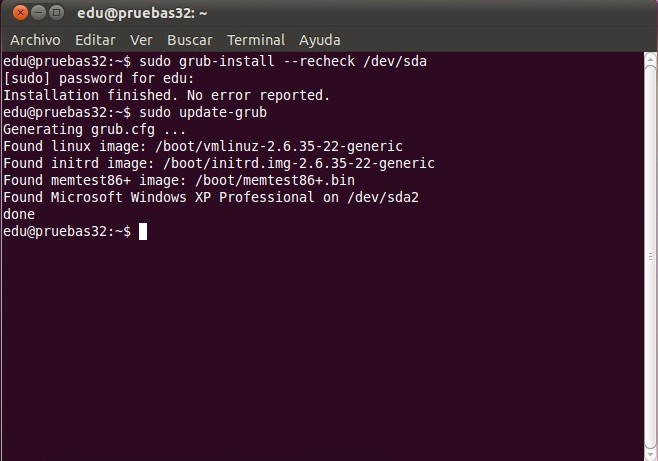Open the Ayuda menu
Viewport: 658px width, 461px height.
coord(320,40)
